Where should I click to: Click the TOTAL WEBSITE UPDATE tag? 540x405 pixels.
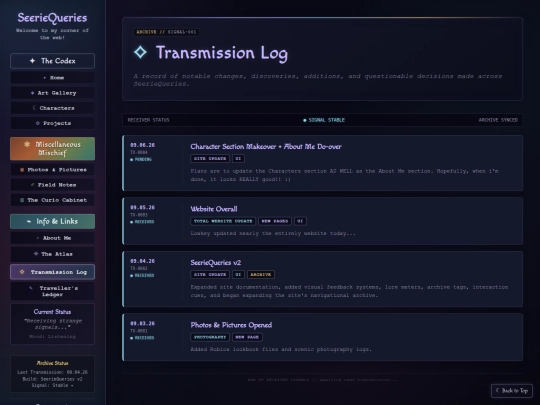click(x=223, y=221)
